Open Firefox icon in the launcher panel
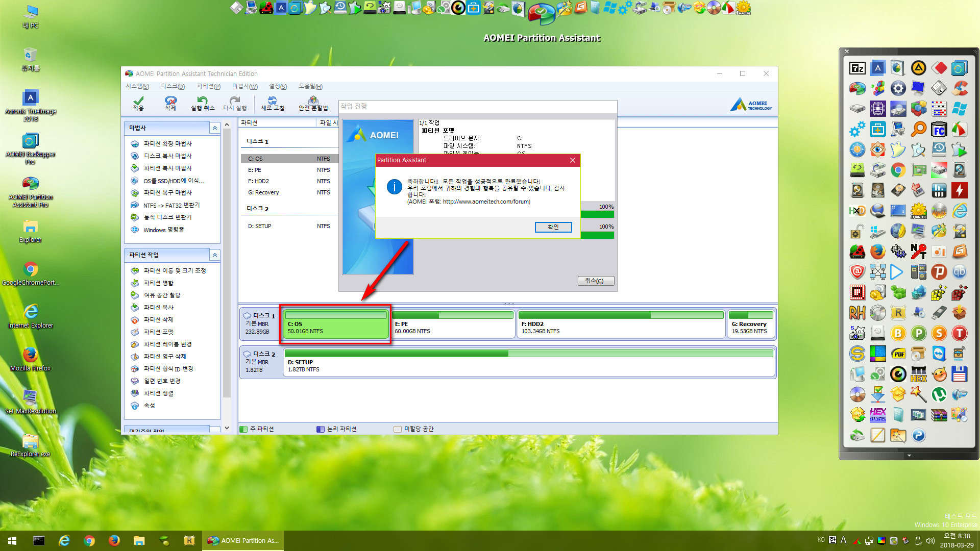This screenshot has height=551, width=980. [x=877, y=252]
